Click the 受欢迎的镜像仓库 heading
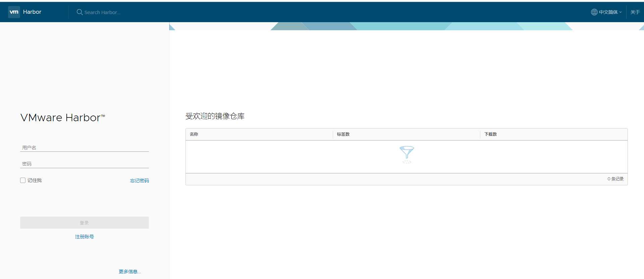 click(215, 116)
